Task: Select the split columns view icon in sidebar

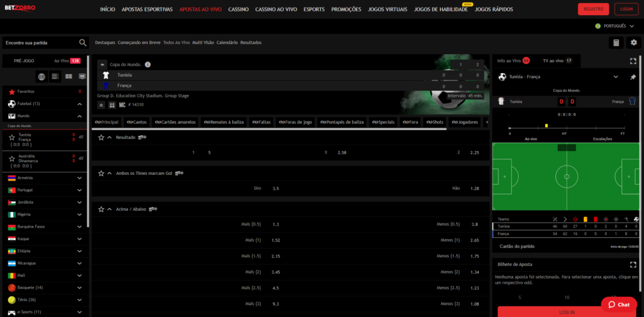Action: point(69,76)
